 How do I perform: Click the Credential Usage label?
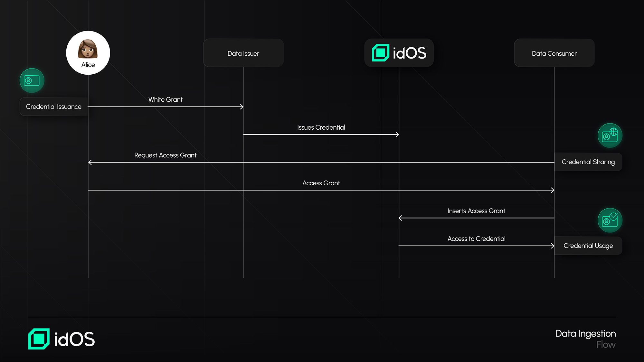588,246
